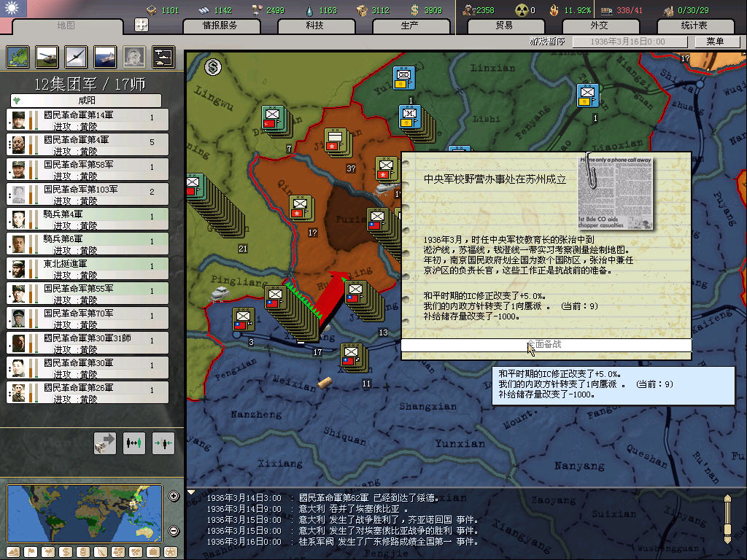
Task: Open the 统计表 tab
Action: click(x=694, y=26)
